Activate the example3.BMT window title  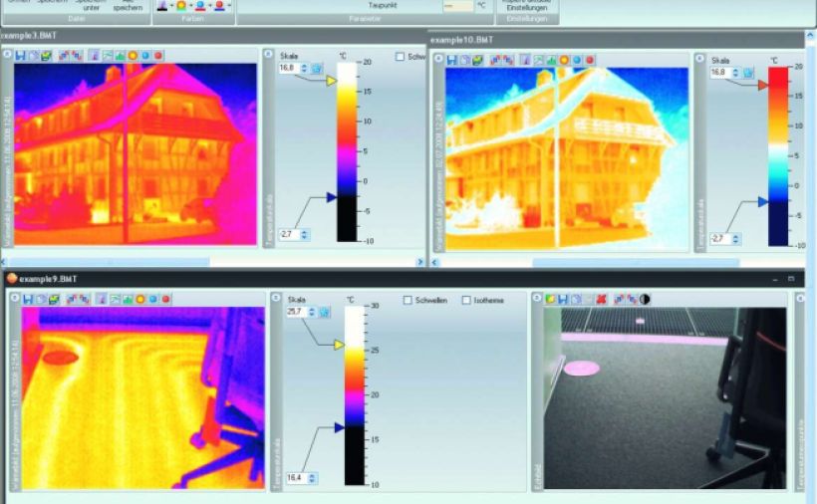[28, 36]
